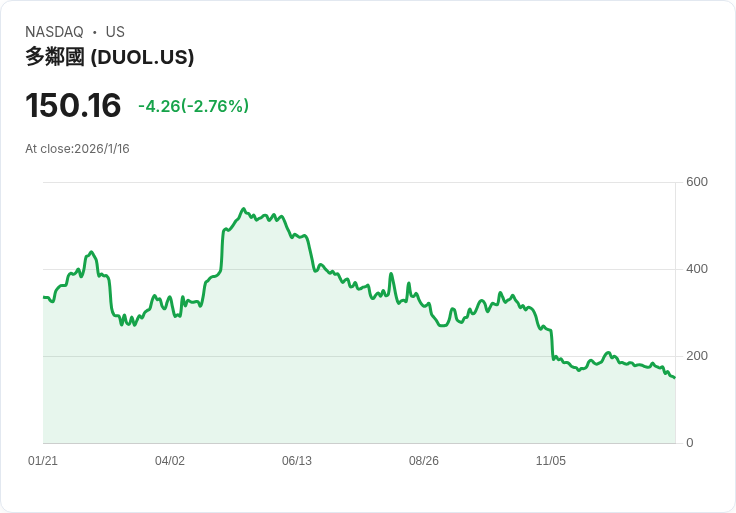
Task: Click the US market label
Action: pyautogui.click(x=115, y=32)
